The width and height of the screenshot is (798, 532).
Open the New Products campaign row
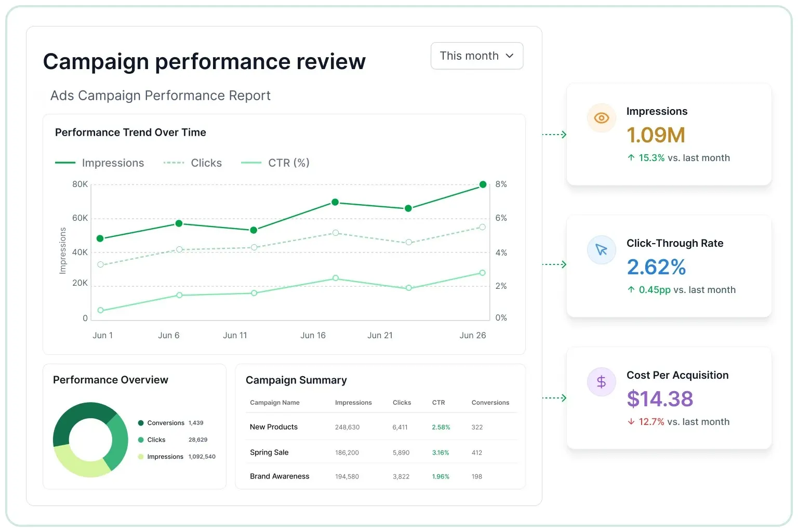(x=381, y=427)
